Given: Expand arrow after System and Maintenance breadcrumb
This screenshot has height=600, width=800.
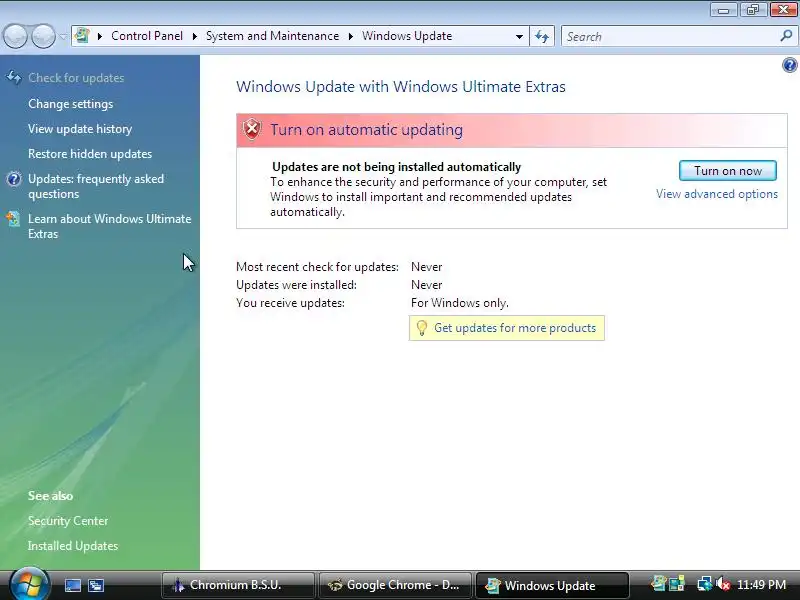Looking at the screenshot, I should click(351, 36).
